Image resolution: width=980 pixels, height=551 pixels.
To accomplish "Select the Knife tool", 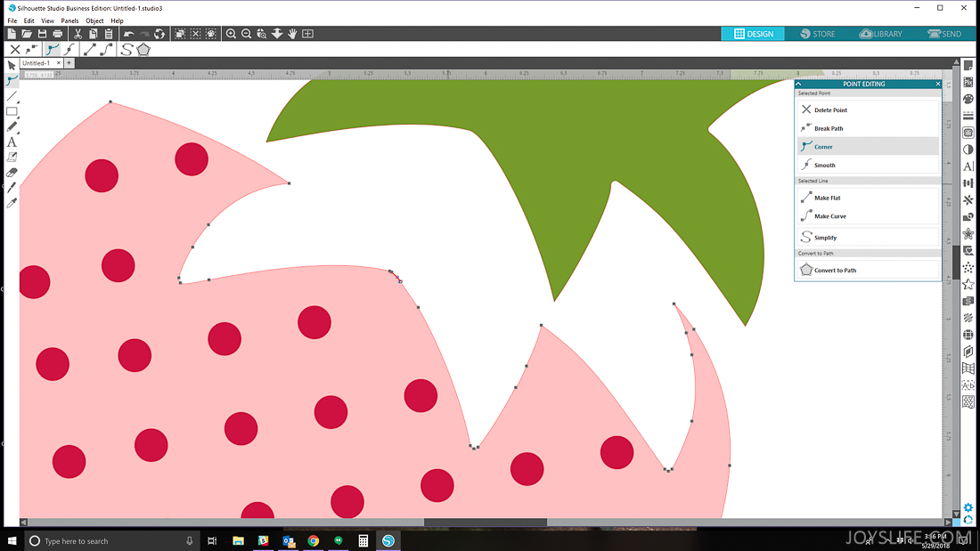I will [x=12, y=188].
